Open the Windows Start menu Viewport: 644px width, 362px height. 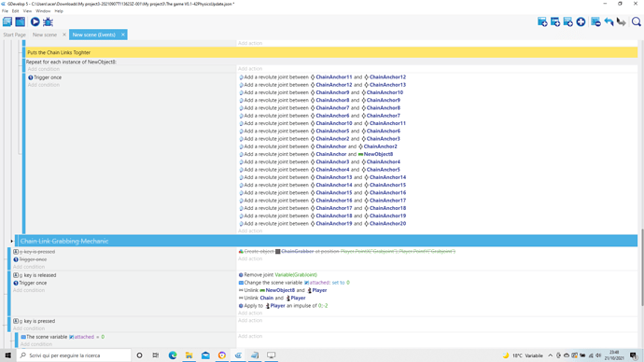coord(7,355)
